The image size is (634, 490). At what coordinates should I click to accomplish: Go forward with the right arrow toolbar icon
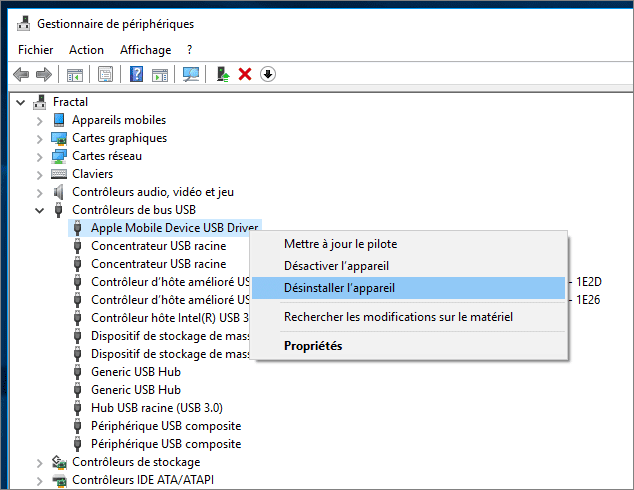click(x=44, y=74)
